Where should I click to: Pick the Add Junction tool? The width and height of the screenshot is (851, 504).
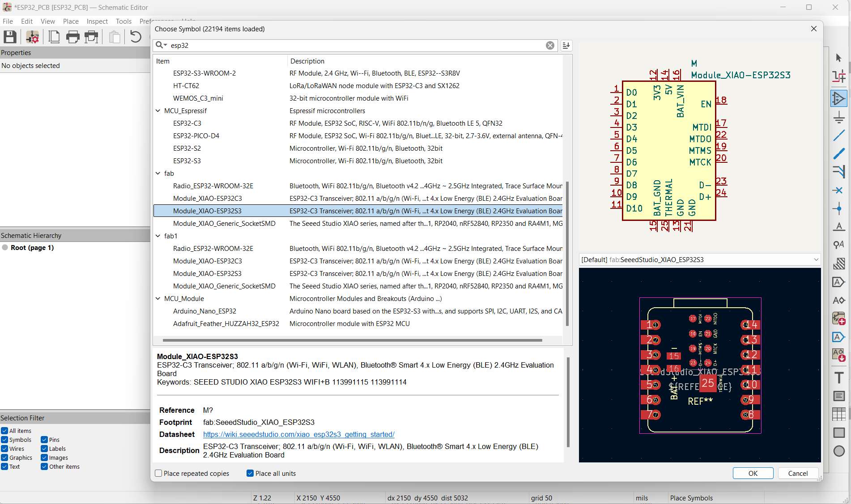pyautogui.click(x=839, y=208)
